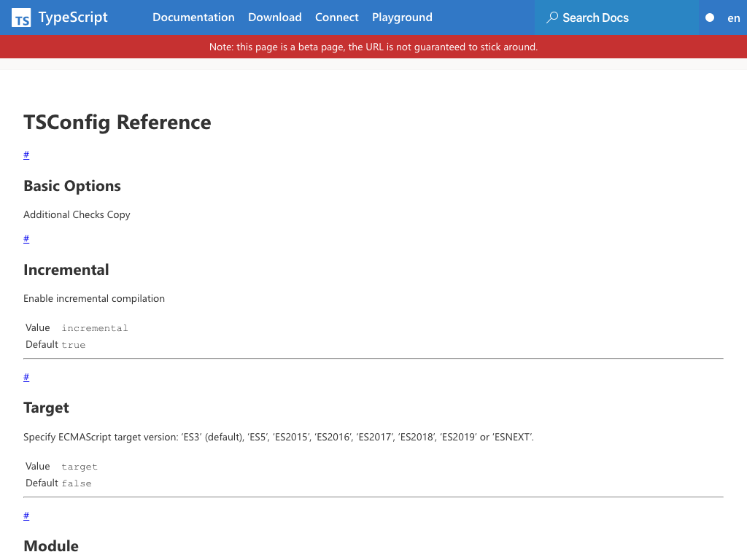Click the # anchor above Incremental
This screenshot has height=560, width=747.
click(26, 238)
